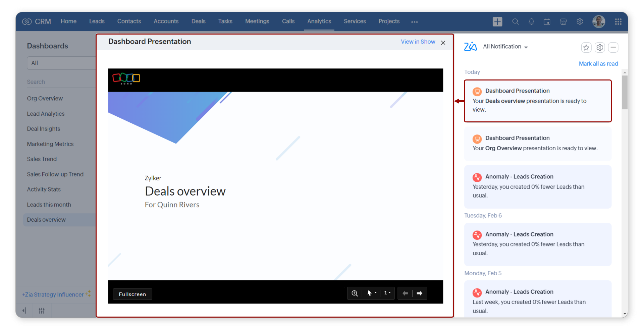Go to previous slide arrow
This screenshot has width=644, height=331.
coord(405,293)
